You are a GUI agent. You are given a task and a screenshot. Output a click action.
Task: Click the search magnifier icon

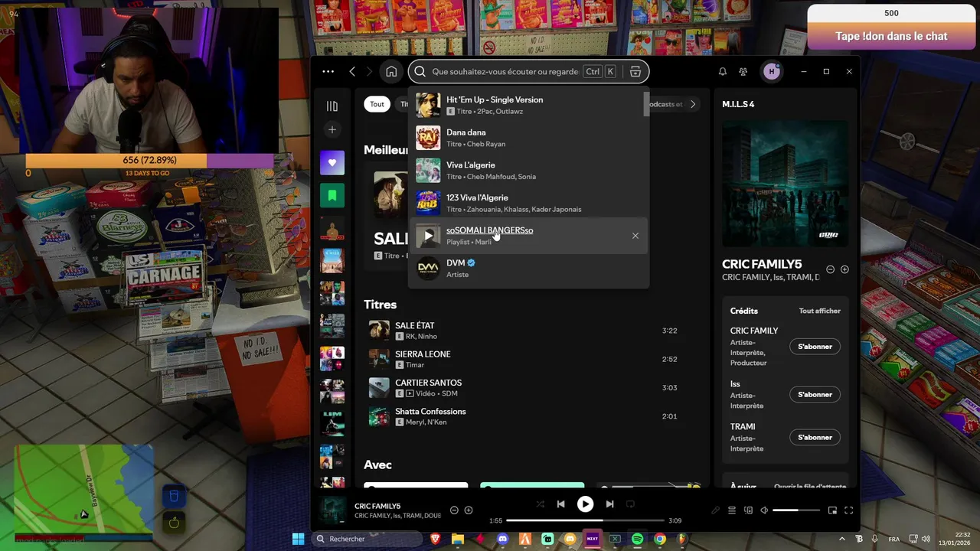(420, 71)
